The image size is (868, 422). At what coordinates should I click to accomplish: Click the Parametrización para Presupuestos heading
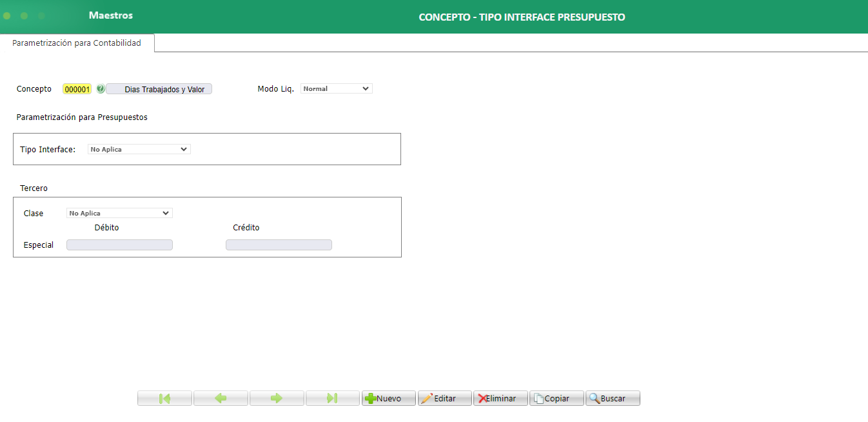[x=82, y=117]
